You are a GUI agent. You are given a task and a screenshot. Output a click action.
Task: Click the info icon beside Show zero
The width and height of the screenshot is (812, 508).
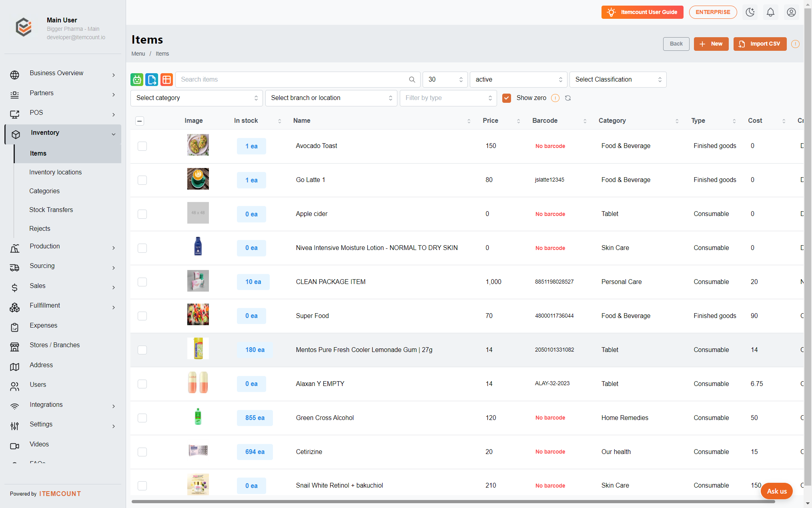pos(555,98)
